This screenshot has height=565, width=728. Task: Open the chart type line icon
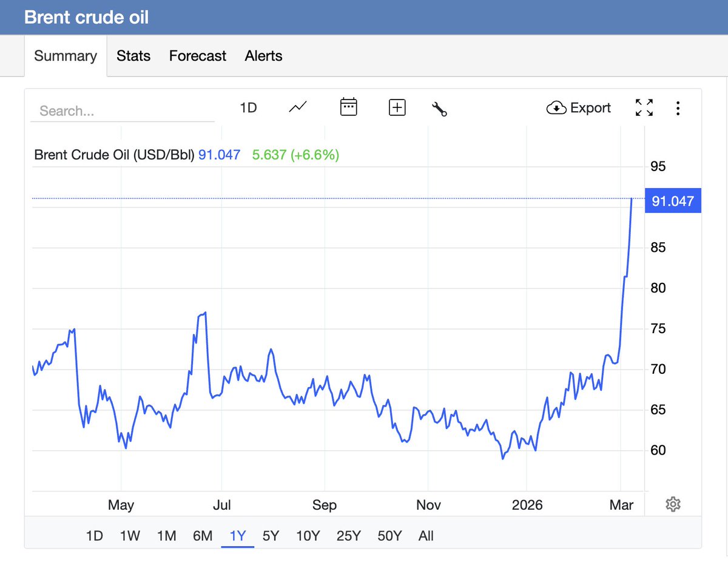pyautogui.click(x=298, y=107)
